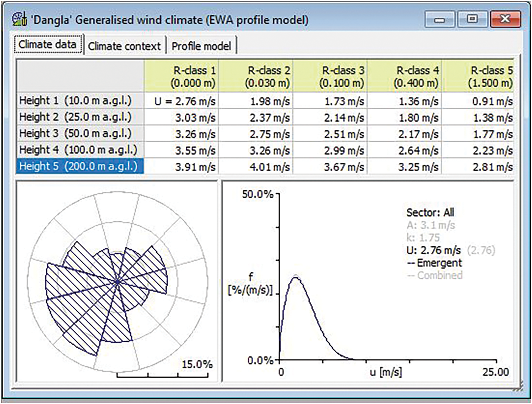532x404 pixels.
Task: Switch to the Climate context tab
Action: (x=124, y=46)
